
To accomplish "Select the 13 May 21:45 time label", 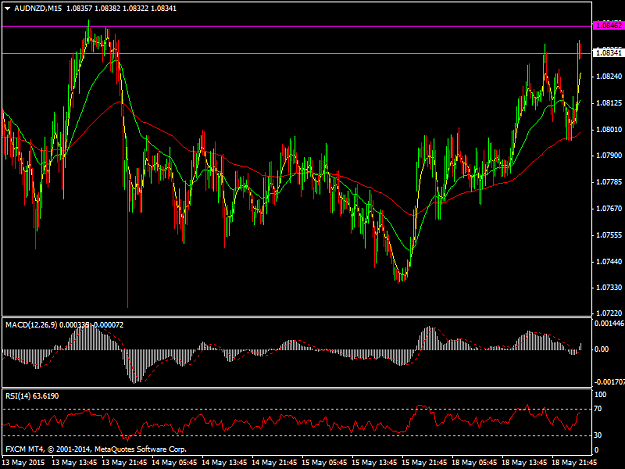I will click(x=124, y=463).
